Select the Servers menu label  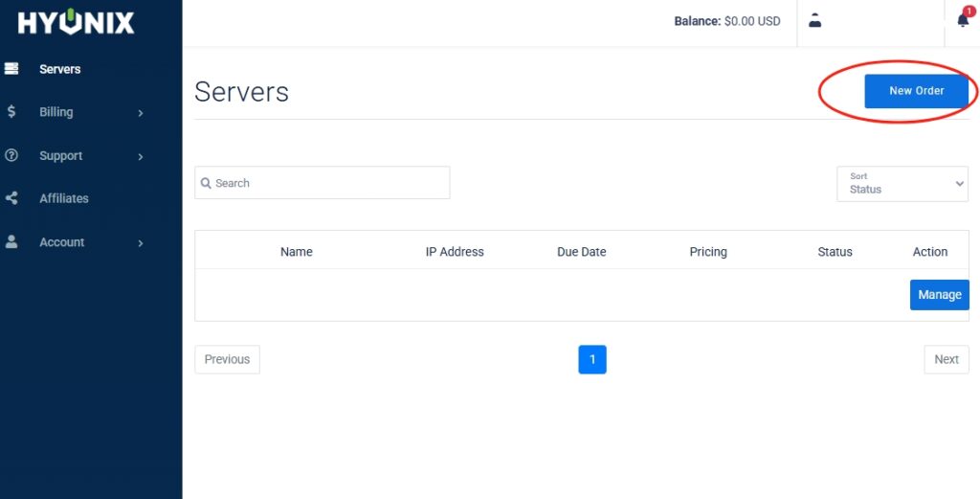(x=60, y=69)
